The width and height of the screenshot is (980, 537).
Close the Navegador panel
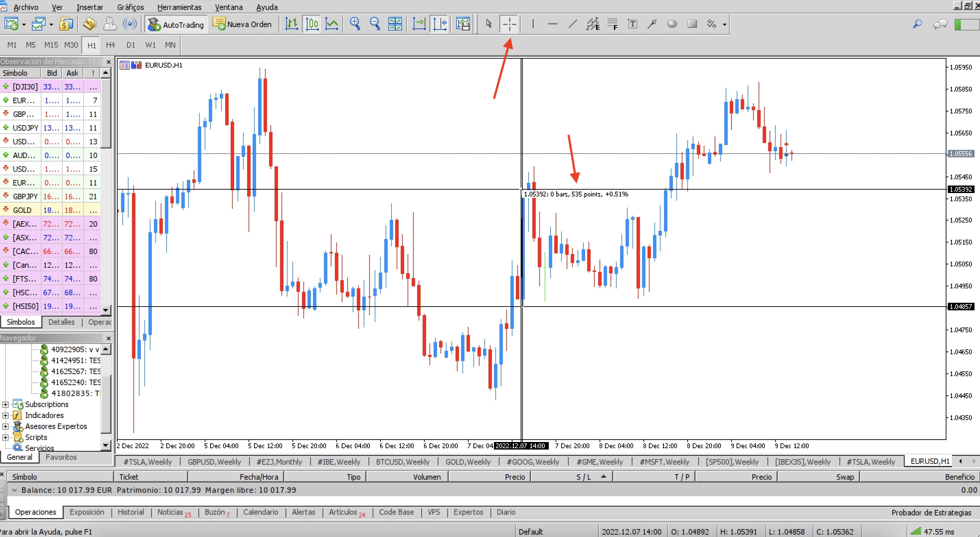(109, 338)
